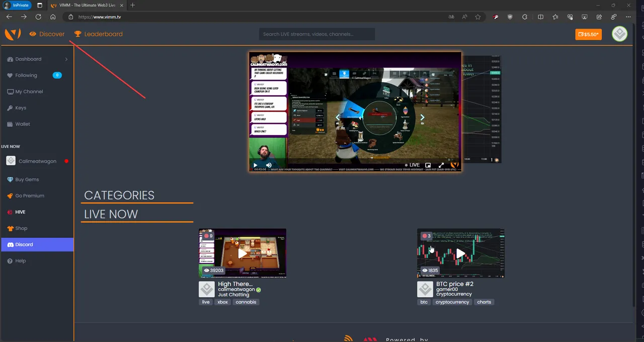This screenshot has height=342, width=644.
Task: Open the browser read aloud icon
Action: (x=465, y=17)
